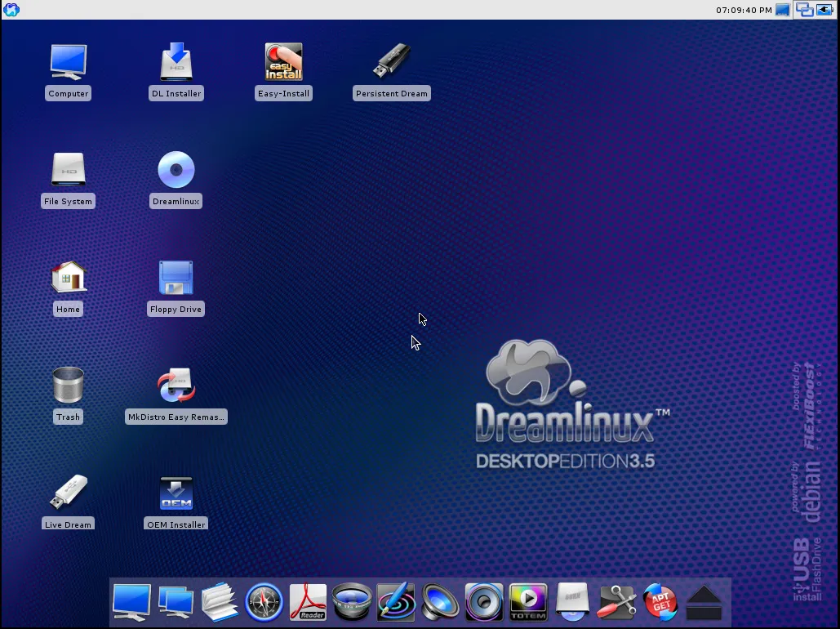
Task: Open the Dreamlinux menu in the top-left corner
Action: click(11, 9)
